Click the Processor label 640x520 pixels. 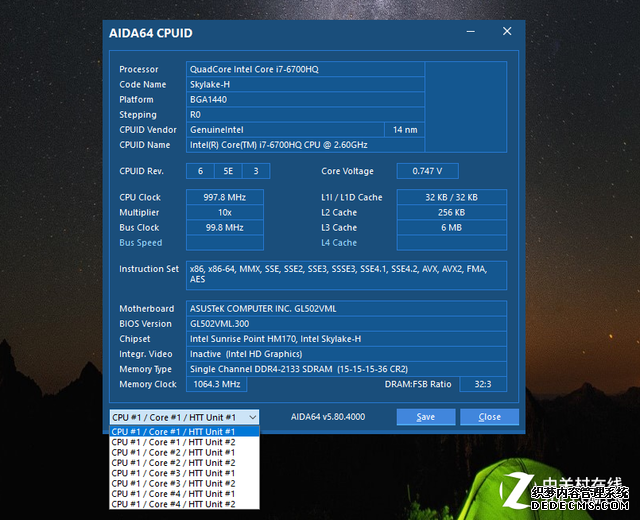pyautogui.click(x=139, y=69)
